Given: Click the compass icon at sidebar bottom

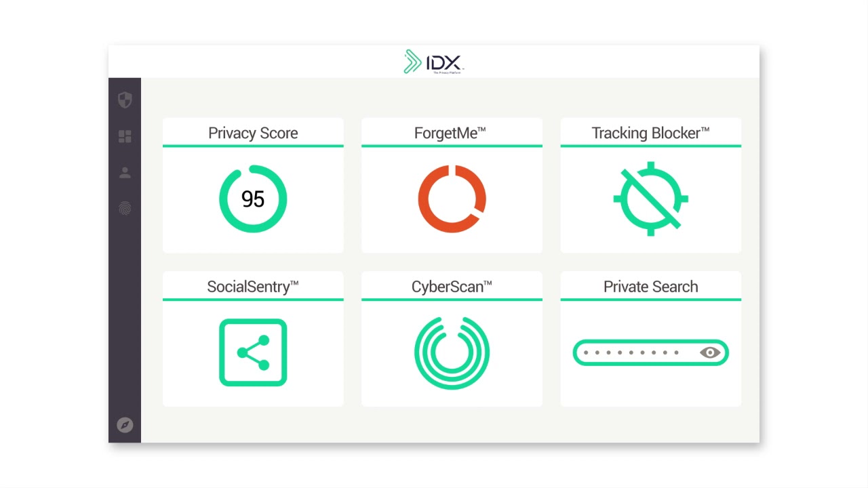Looking at the screenshot, I should (x=125, y=425).
